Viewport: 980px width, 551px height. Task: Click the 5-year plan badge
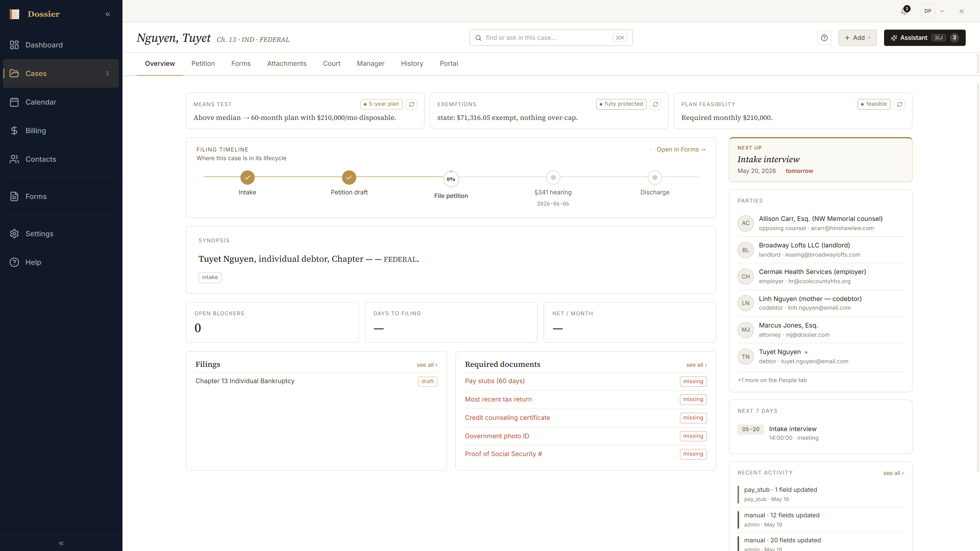pos(381,104)
